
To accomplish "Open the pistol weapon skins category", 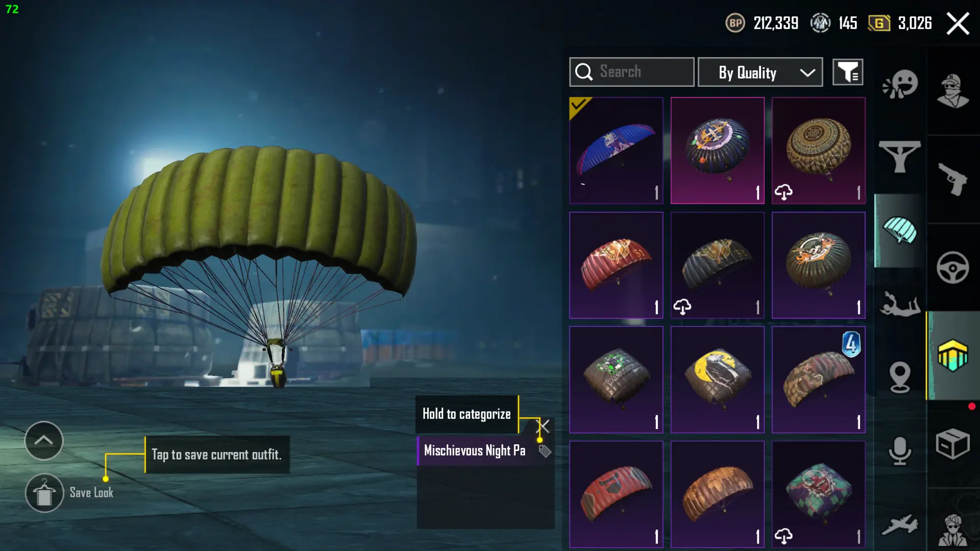I will pyautogui.click(x=952, y=179).
